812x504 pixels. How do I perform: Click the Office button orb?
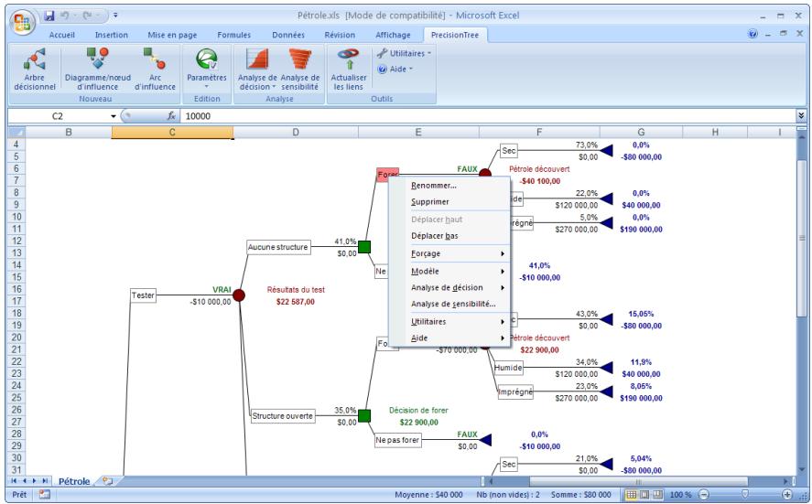pos(22,22)
